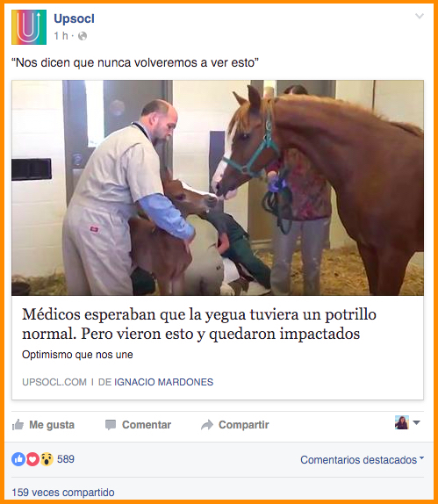Click the Compartir button label
Screen dimensions: 438x504
point(244,425)
